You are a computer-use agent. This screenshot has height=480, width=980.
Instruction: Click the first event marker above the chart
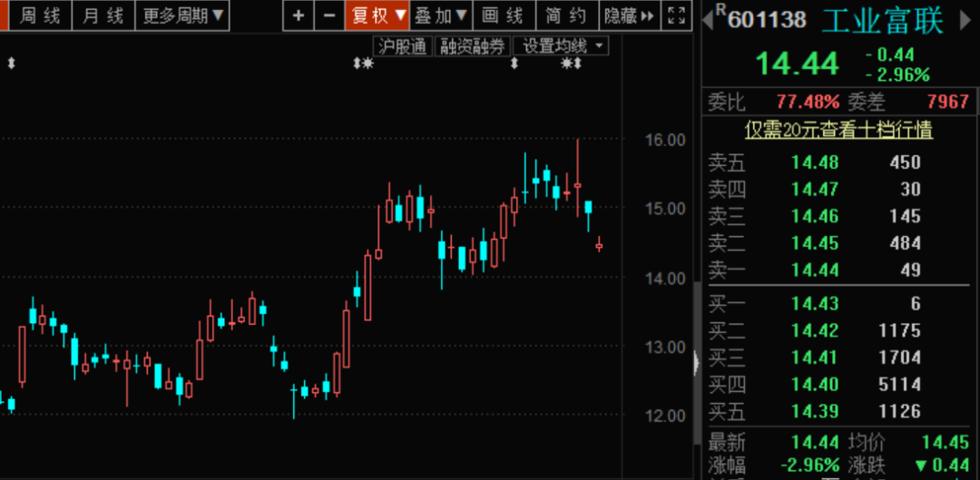click(x=12, y=64)
